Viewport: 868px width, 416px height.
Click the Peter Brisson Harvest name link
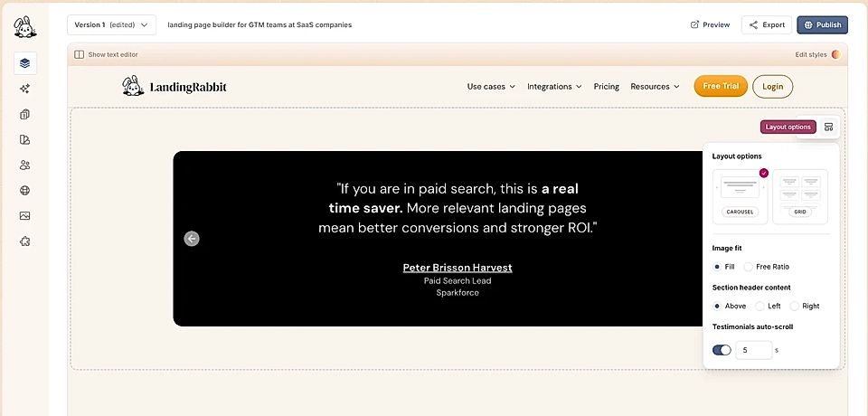[x=458, y=268]
